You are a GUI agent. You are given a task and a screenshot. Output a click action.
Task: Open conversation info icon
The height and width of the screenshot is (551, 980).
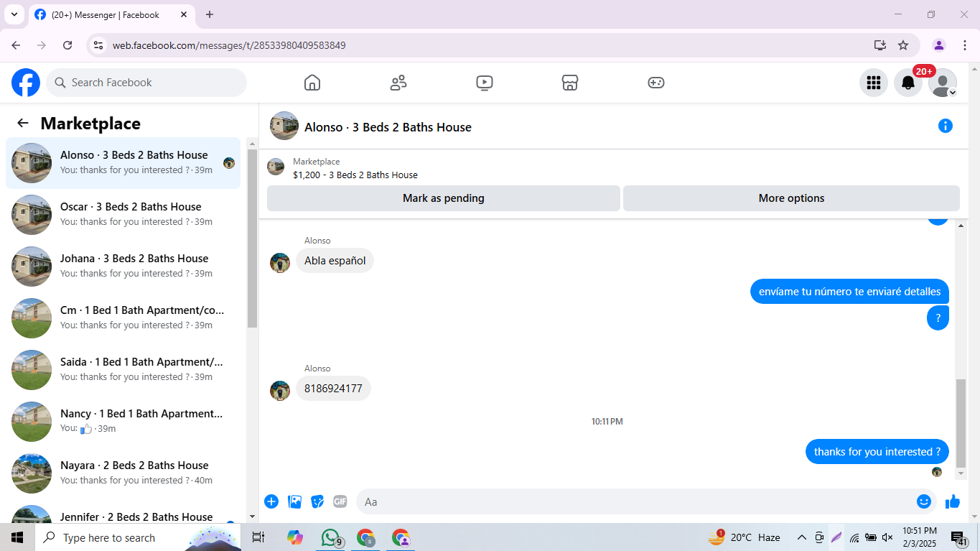(946, 126)
